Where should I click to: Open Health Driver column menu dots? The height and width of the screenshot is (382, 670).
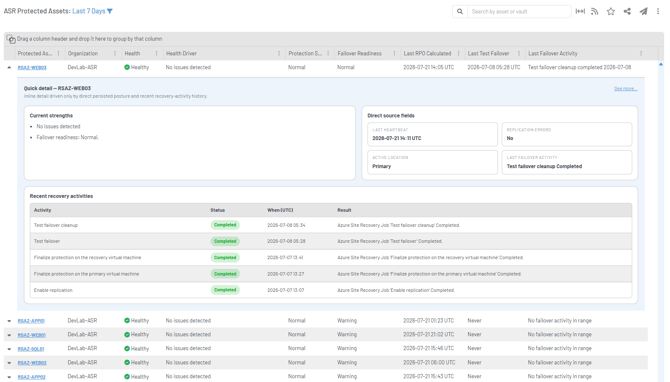[279, 53]
